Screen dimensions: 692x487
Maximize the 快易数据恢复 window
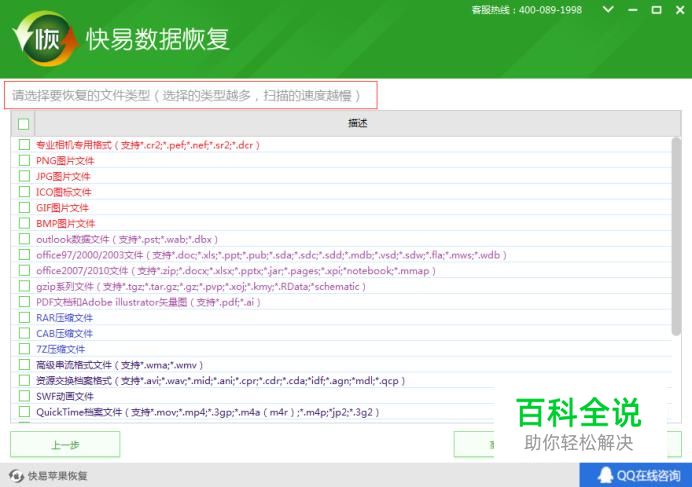pos(656,10)
